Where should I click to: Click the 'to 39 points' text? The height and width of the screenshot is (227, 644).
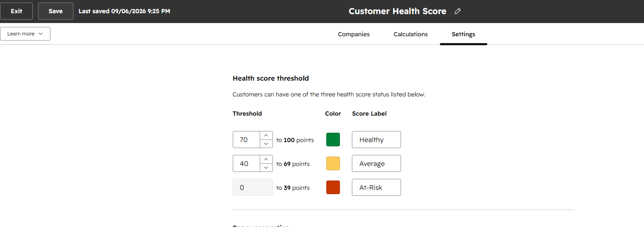293,188
